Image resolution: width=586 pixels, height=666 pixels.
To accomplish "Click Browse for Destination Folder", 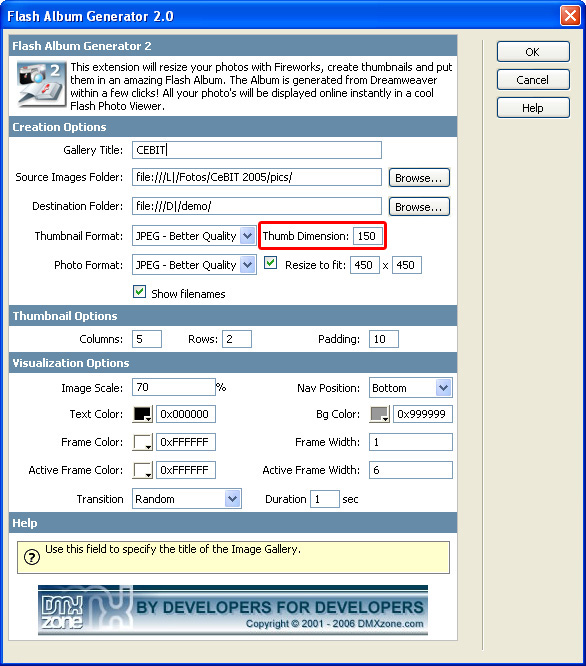I will (x=419, y=207).
